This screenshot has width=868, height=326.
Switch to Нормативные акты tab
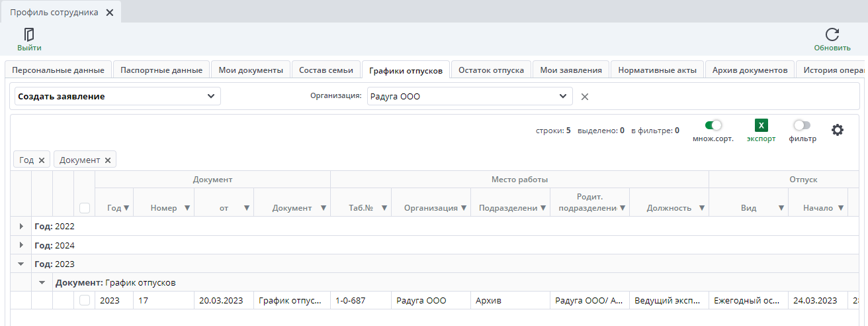pos(657,70)
